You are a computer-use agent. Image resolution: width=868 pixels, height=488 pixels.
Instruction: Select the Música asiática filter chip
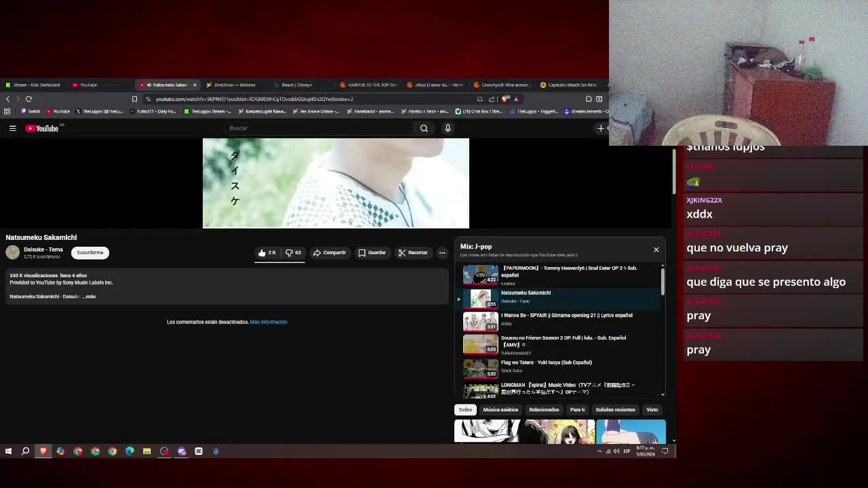500,409
